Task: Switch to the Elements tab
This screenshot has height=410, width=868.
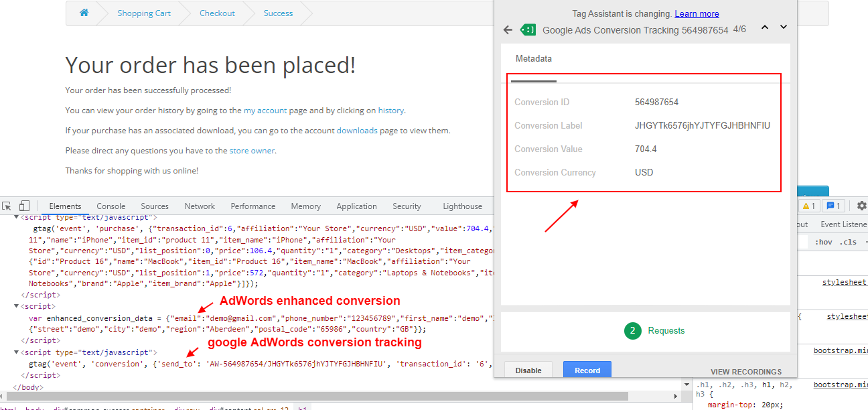Action: pos(65,206)
